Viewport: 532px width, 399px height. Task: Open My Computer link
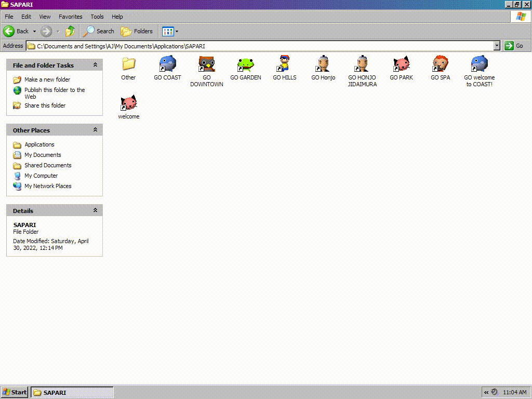41,176
